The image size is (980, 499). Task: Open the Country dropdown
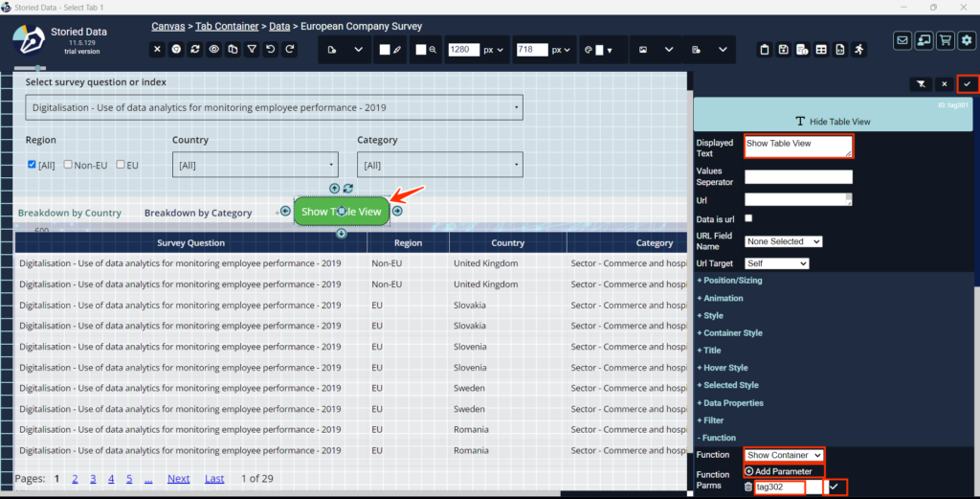[255, 165]
